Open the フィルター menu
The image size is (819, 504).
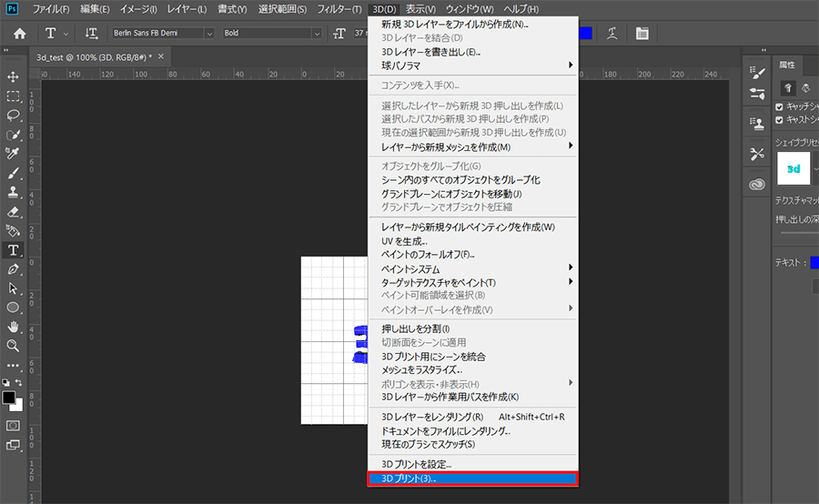(x=339, y=9)
